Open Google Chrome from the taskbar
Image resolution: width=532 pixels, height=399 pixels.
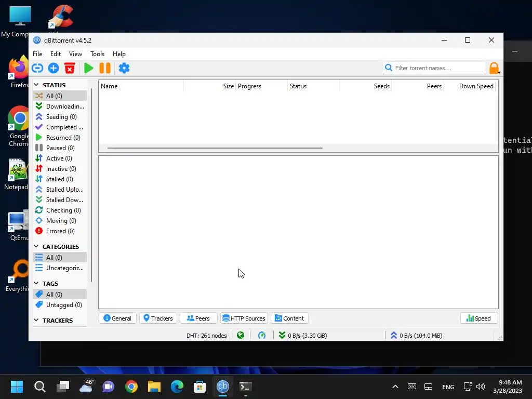pos(131,387)
